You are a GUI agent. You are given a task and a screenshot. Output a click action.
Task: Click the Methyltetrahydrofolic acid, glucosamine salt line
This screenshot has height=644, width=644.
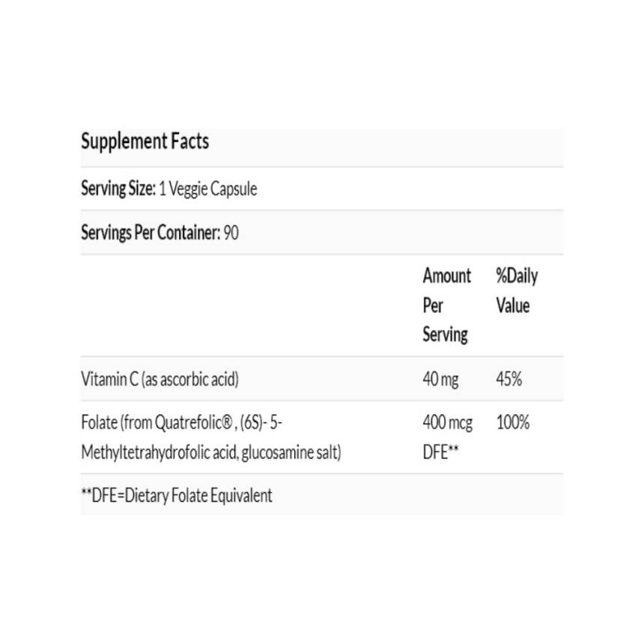(x=210, y=452)
